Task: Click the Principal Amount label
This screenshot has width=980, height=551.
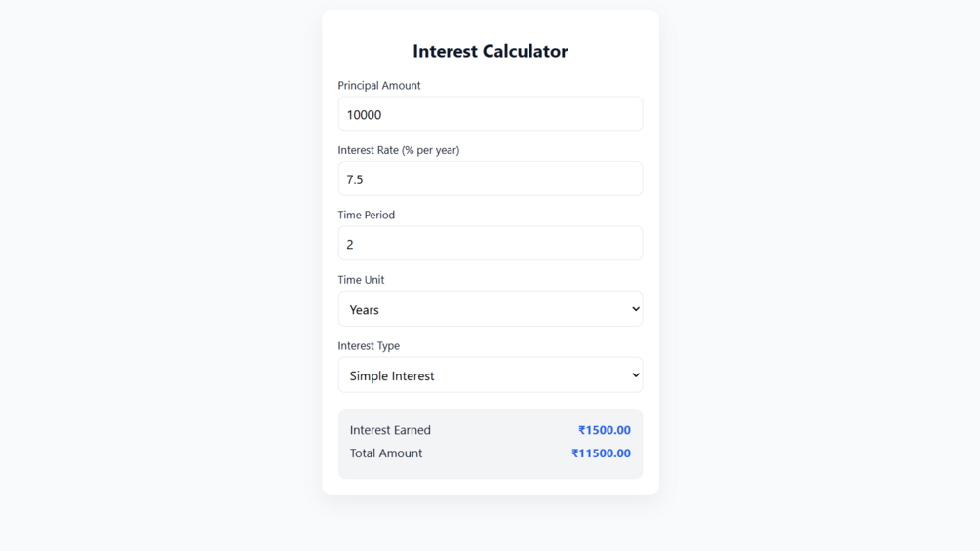Action: 379,86
